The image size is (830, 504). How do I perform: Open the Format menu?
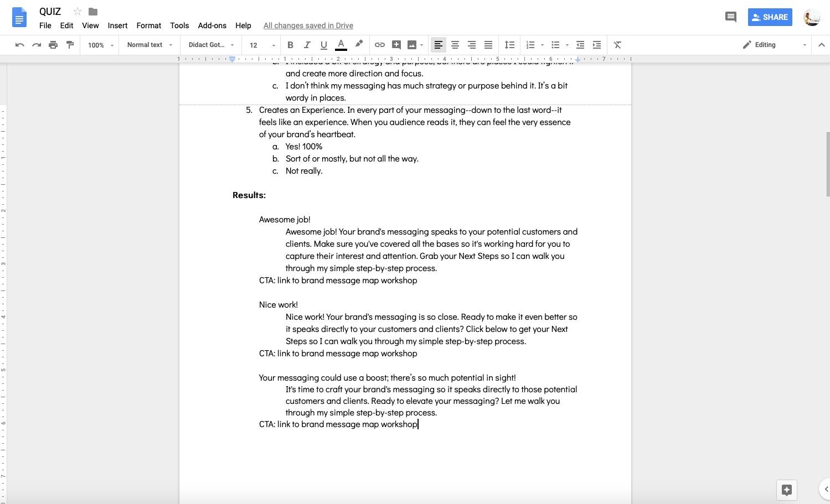(x=149, y=25)
